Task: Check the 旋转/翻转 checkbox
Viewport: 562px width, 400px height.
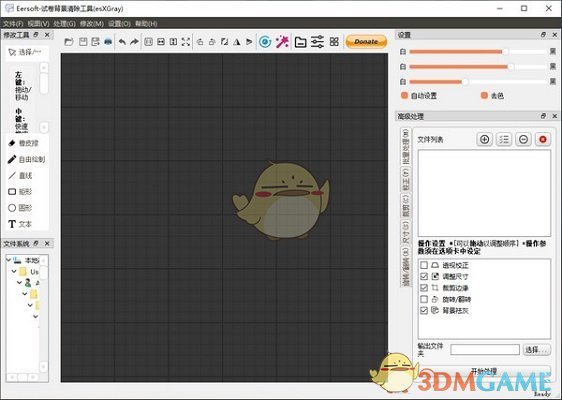Action: [x=424, y=299]
